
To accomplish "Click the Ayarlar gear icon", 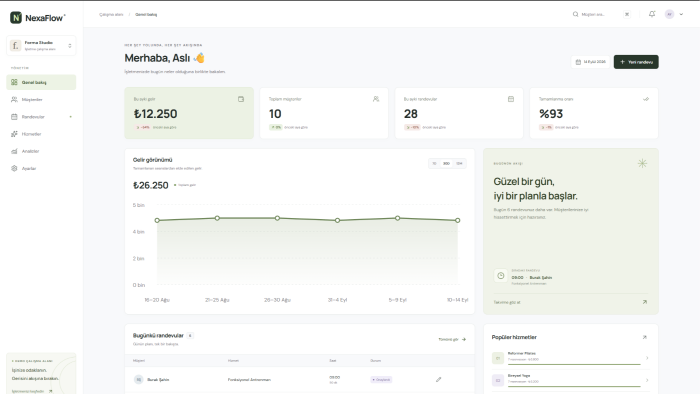I will click(x=14, y=169).
